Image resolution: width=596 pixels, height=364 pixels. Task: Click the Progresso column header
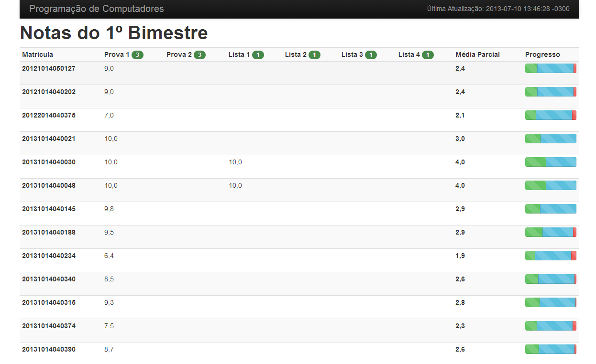542,54
